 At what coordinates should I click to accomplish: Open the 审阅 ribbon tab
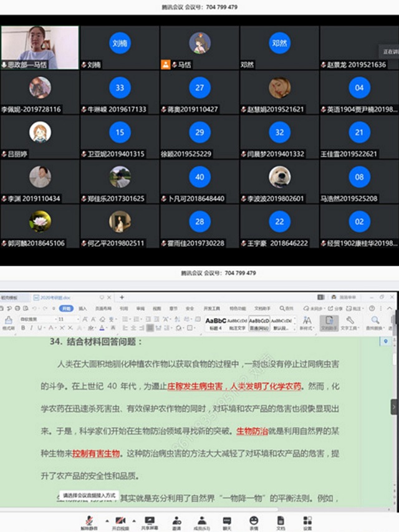click(140, 309)
